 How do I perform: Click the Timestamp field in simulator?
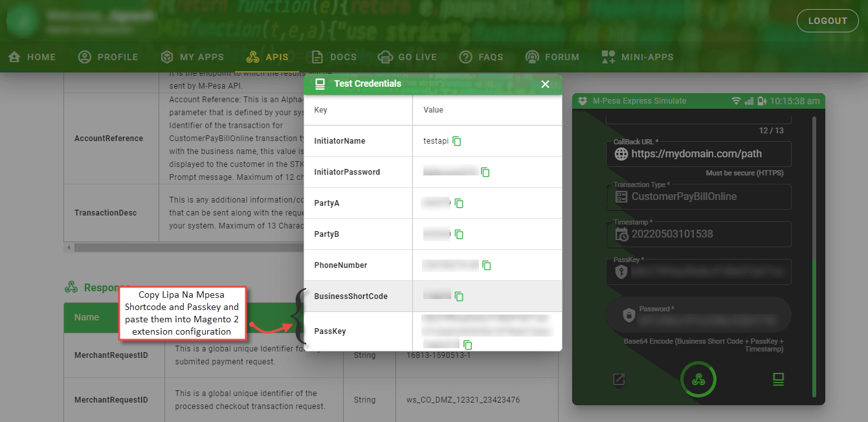[699, 234]
